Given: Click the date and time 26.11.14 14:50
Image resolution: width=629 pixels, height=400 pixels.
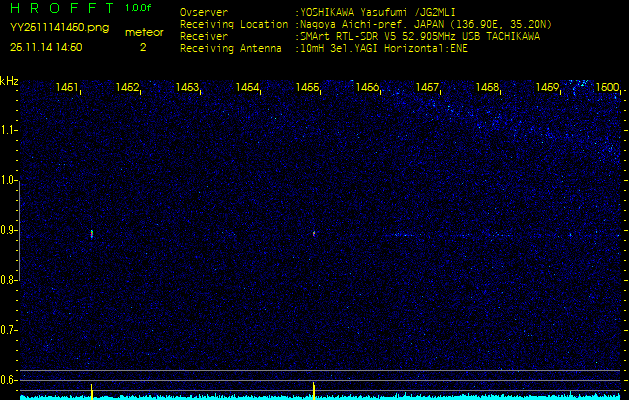Looking at the screenshot, I should point(46,46).
